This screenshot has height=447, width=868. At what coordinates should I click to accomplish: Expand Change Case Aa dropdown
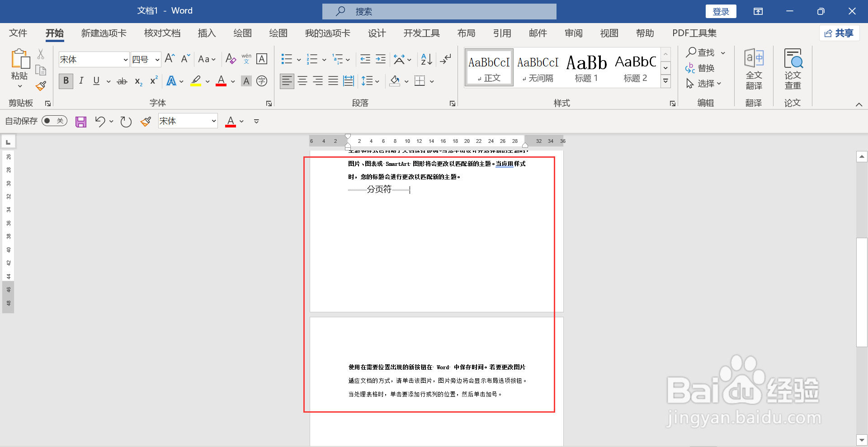click(207, 59)
